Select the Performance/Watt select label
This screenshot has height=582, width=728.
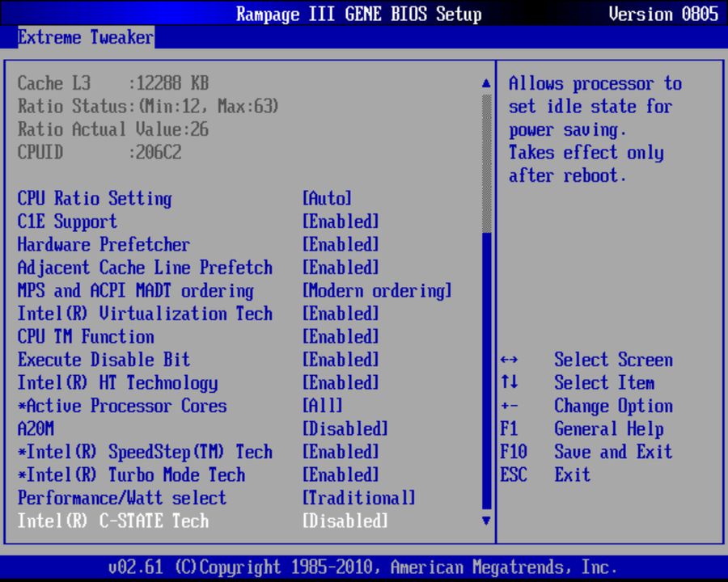click(x=122, y=498)
